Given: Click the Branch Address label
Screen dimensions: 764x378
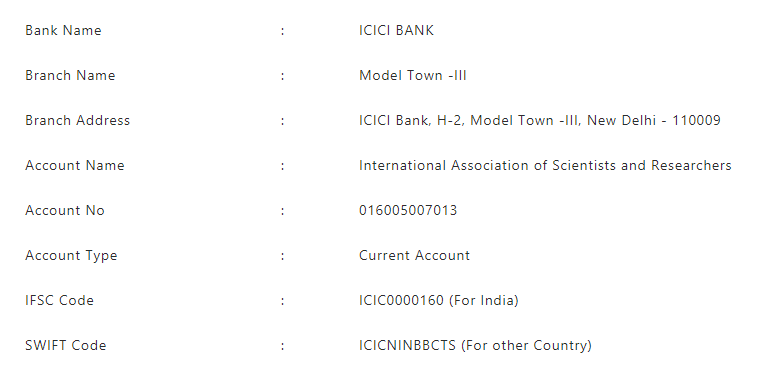Looking at the screenshot, I should tap(77, 120).
